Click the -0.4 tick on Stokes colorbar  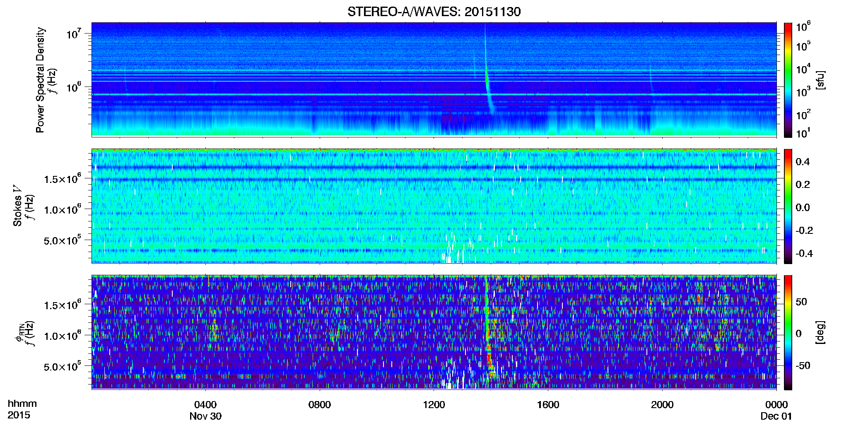[804, 253]
